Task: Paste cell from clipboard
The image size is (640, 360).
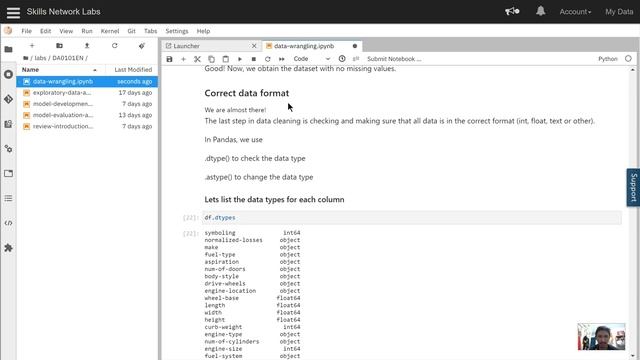Action: (x=225, y=59)
